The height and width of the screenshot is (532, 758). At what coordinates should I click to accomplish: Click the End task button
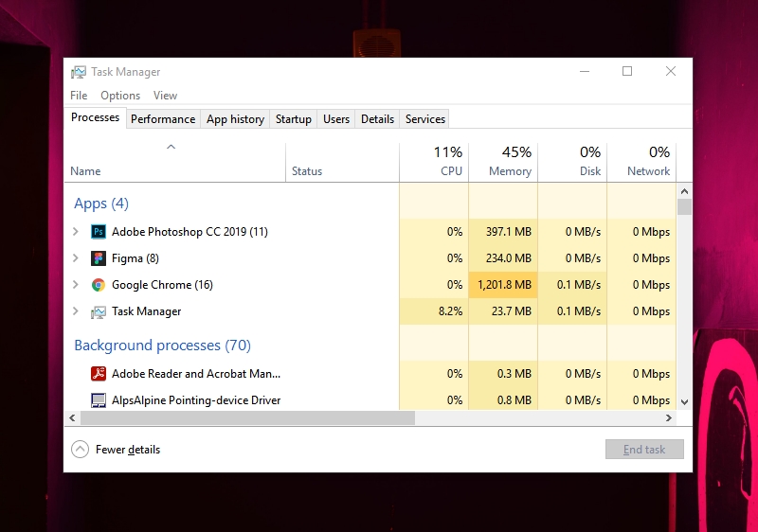pos(644,450)
